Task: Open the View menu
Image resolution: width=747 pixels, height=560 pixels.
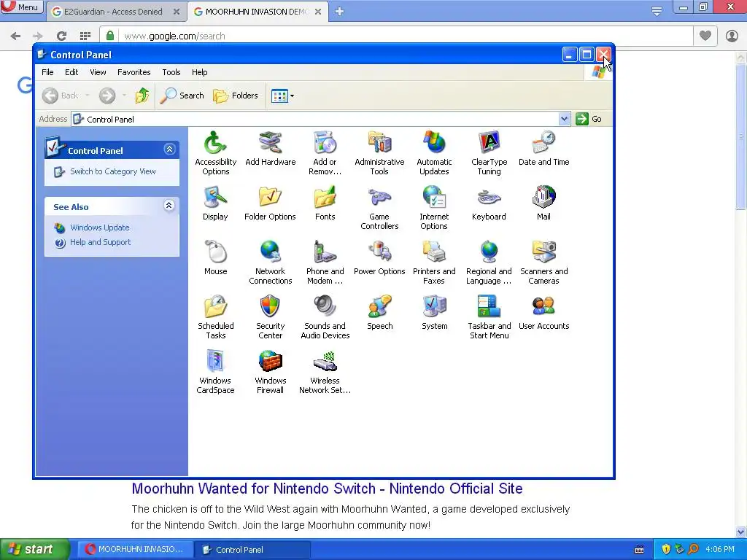Action: [98, 72]
